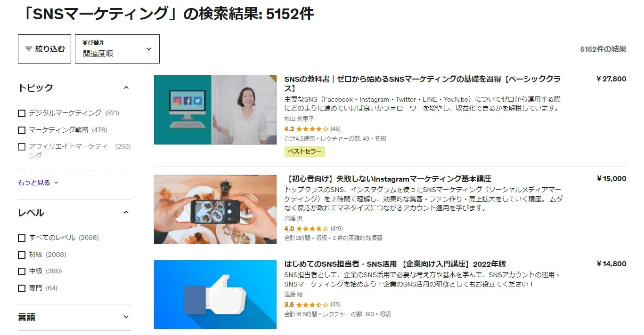Open the SNSの教科書 course title link
644x335 pixels.
coord(423,84)
